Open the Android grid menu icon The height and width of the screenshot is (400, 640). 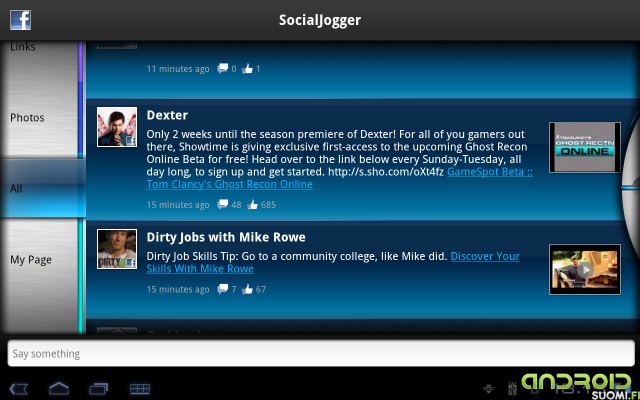click(x=140, y=389)
